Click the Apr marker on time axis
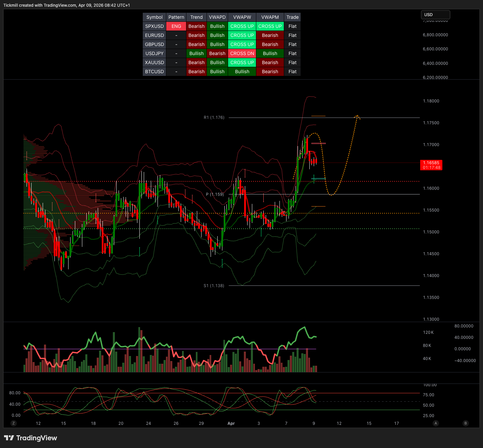Viewport: 483px width, 448px height. pos(231,423)
